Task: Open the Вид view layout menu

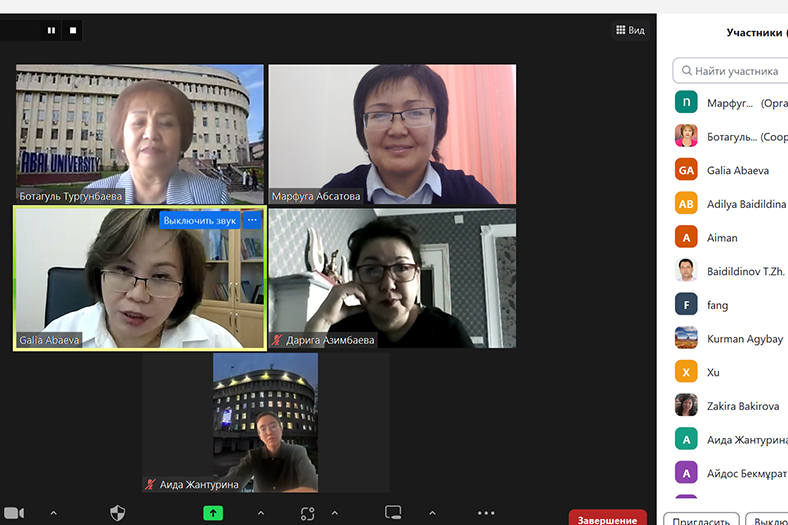Action: click(x=629, y=30)
